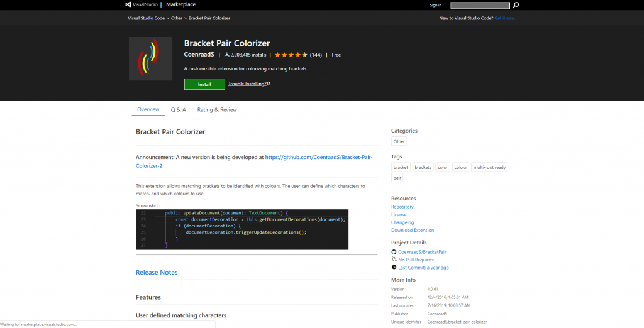Viewport: 644px width, 328px height.
Task: Open the Repository resource link
Action: [x=402, y=207]
